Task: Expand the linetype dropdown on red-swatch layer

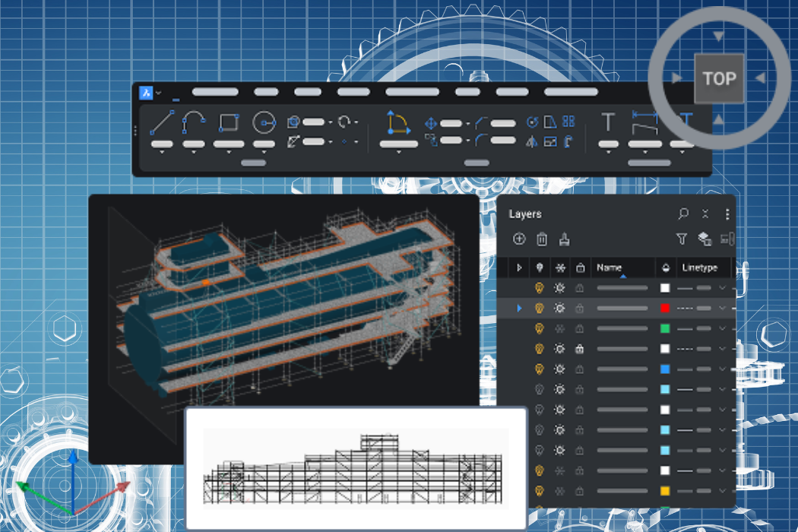Action: pyautogui.click(x=722, y=308)
